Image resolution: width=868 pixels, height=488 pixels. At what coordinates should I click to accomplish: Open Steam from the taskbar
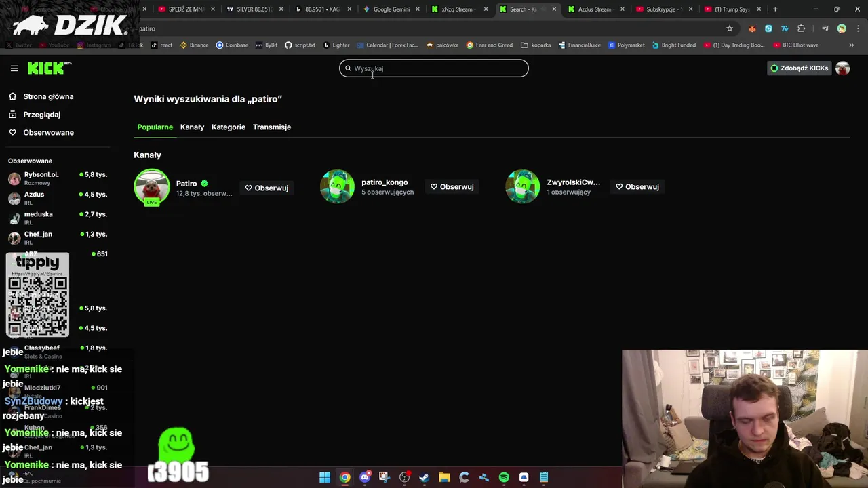pyautogui.click(x=425, y=477)
